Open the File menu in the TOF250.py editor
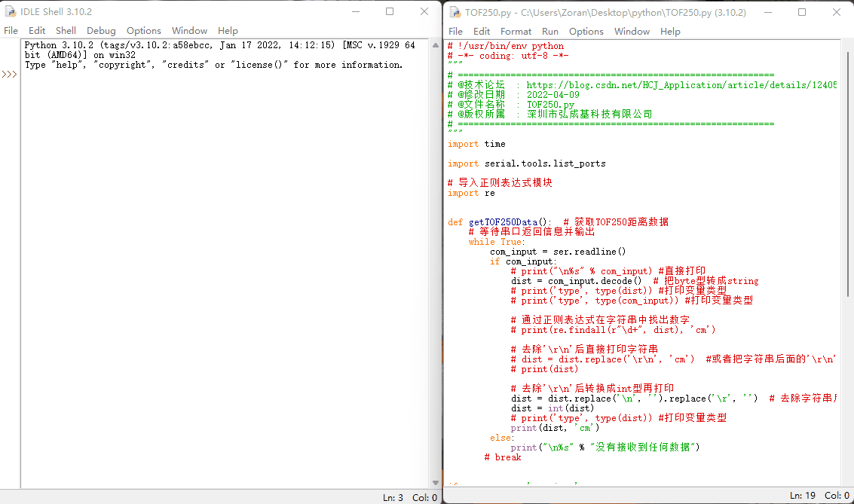The height and width of the screenshot is (504, 854). [455, 32]
